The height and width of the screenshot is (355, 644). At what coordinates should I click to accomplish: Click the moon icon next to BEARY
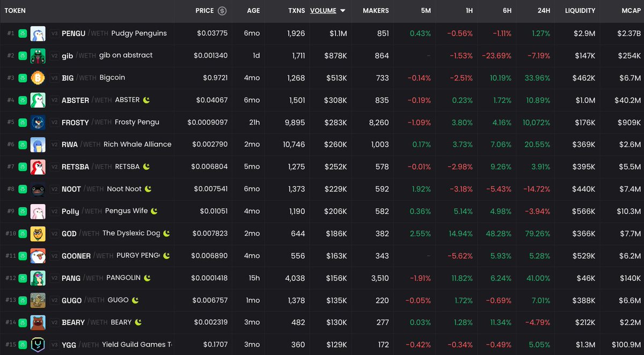(138, 322)
